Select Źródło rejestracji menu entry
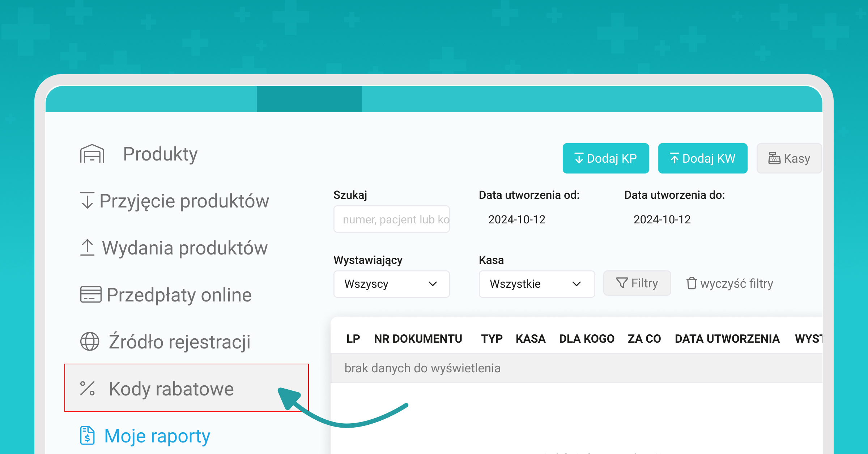Viewport: 868px width, 454px height. 180,342
